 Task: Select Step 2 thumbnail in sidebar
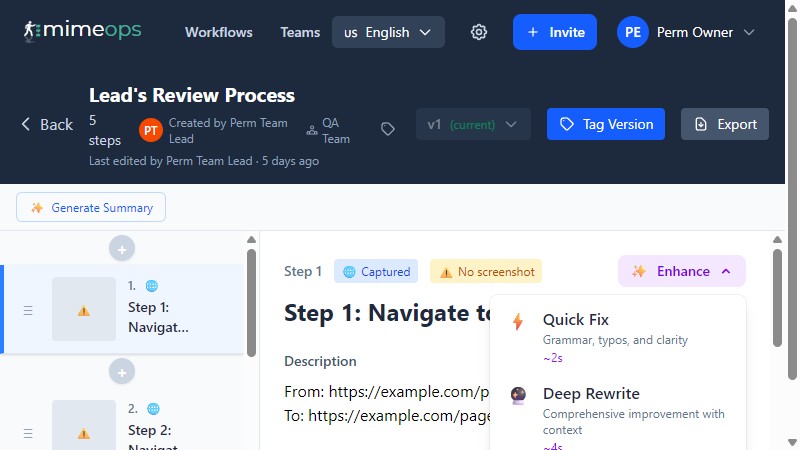pyautogui.click(x=84, y=425)
